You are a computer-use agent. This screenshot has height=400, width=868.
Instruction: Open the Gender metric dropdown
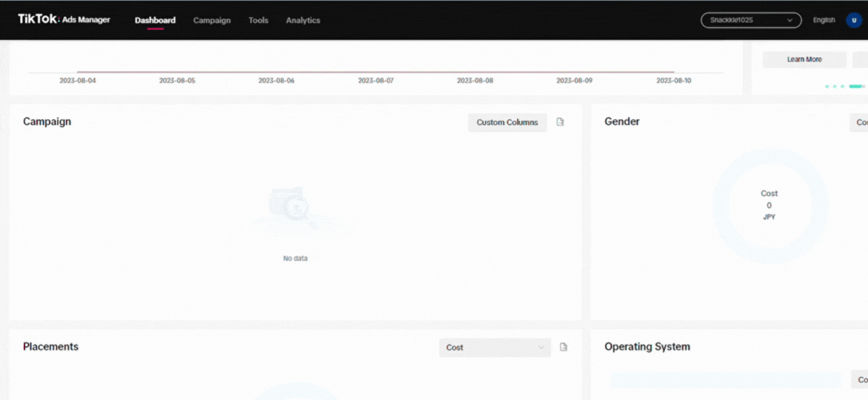[859, 122]
